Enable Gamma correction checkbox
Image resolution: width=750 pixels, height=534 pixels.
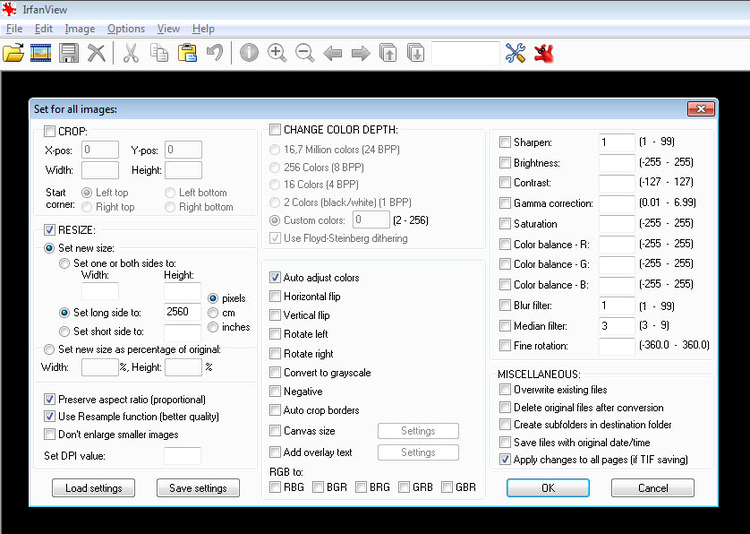coord(505,203)
